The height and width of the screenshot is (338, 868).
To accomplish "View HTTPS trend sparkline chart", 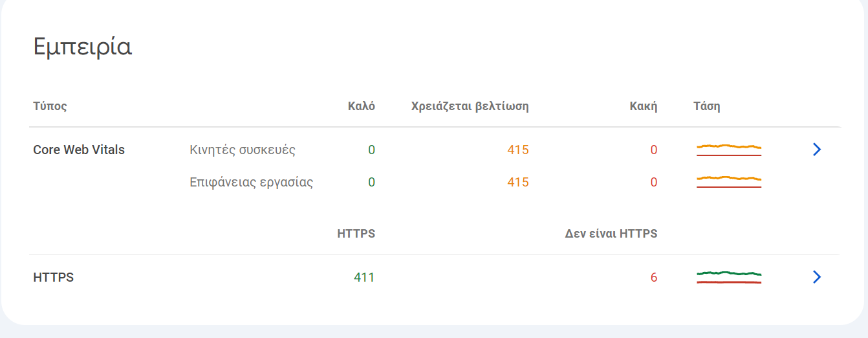I will pos(729,277).
